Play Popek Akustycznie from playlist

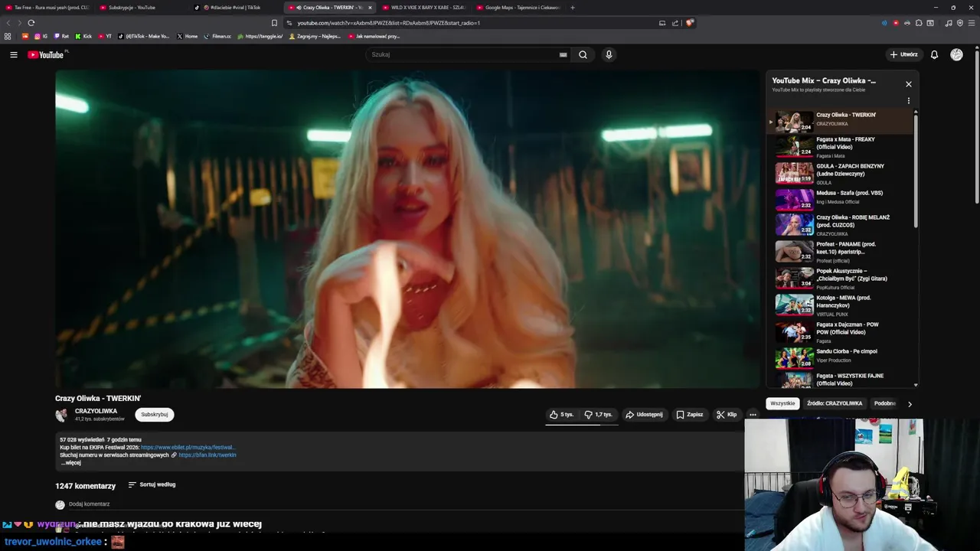click(841, 279)
